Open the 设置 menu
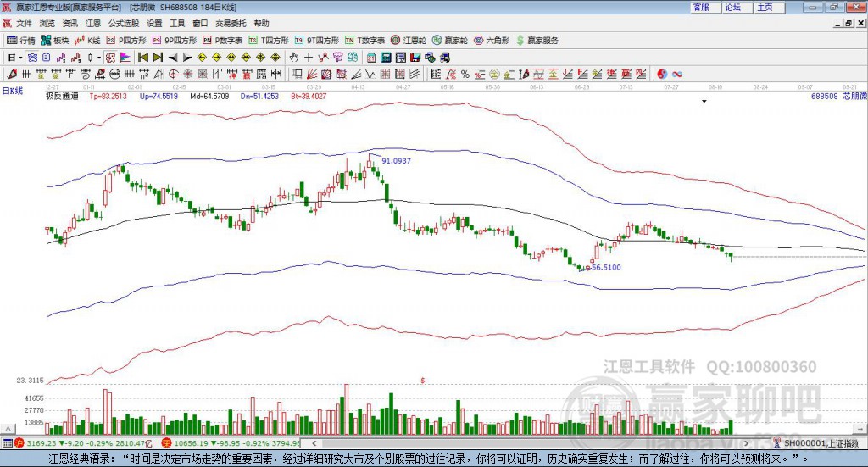 tap(154, 23)
